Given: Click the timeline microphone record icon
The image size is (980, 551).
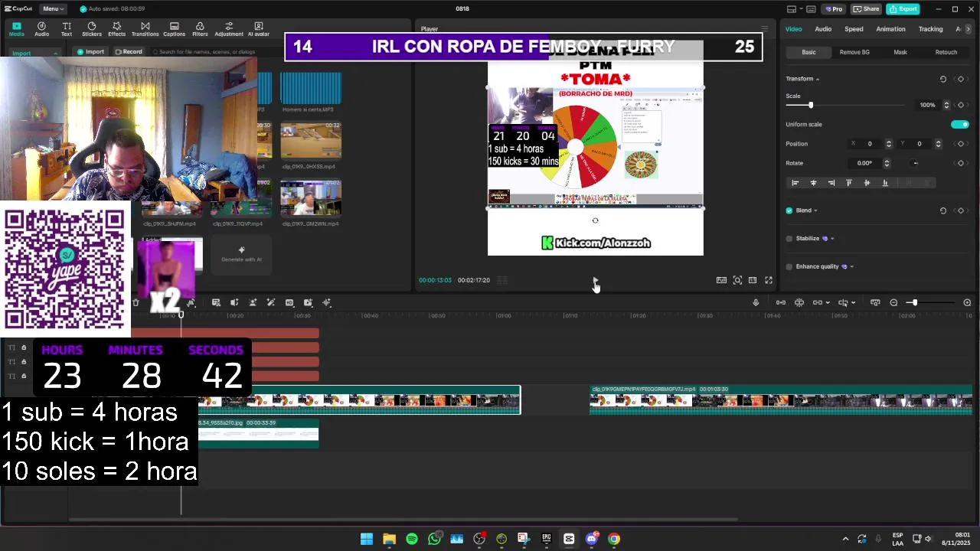Looking at the screenshot, I should [756, 302].
